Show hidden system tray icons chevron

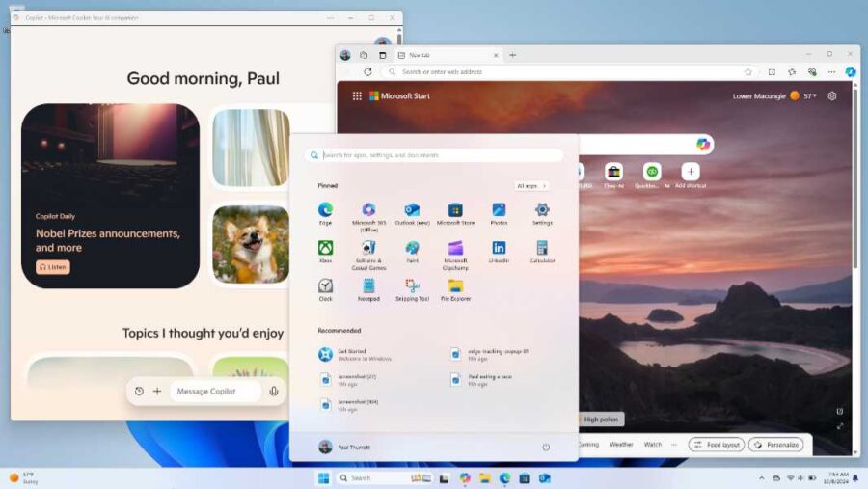(762, 478)
